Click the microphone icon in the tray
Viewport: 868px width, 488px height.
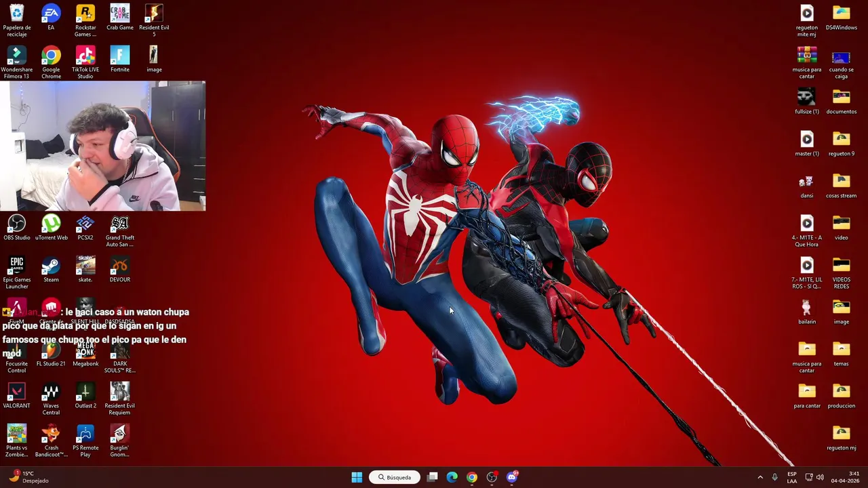pyautogui.click(x=775, y=477)
